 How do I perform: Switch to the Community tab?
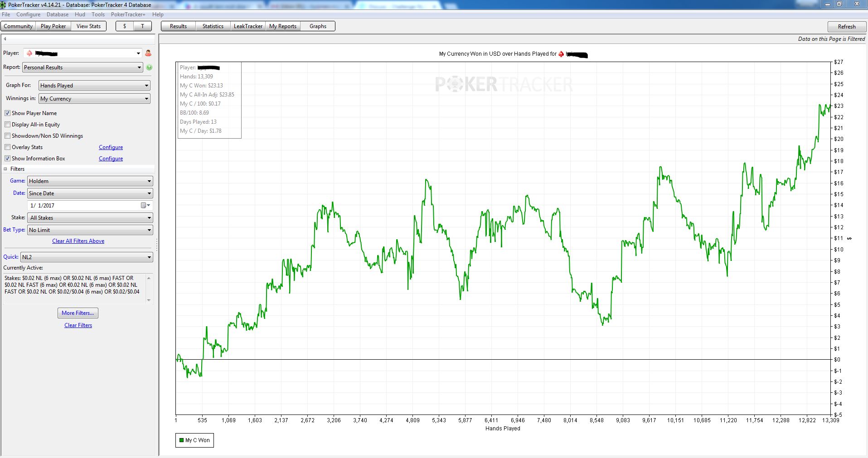click(x=18, y=26)
